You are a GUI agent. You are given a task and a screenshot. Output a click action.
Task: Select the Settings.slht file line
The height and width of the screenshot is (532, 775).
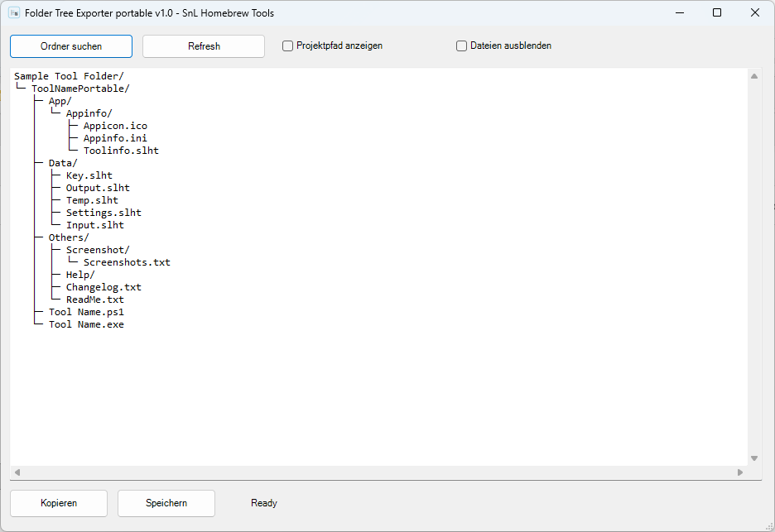coord(103,213)
